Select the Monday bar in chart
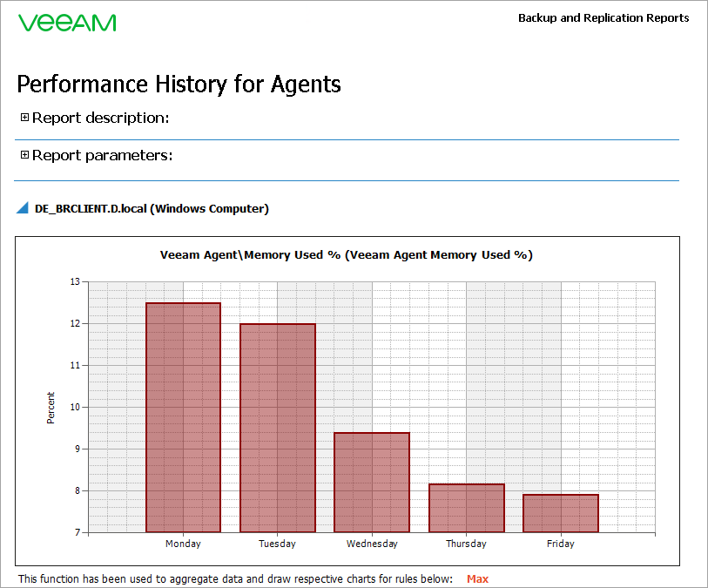This screenshot has height=588, width=708. [x=184, y=418]
